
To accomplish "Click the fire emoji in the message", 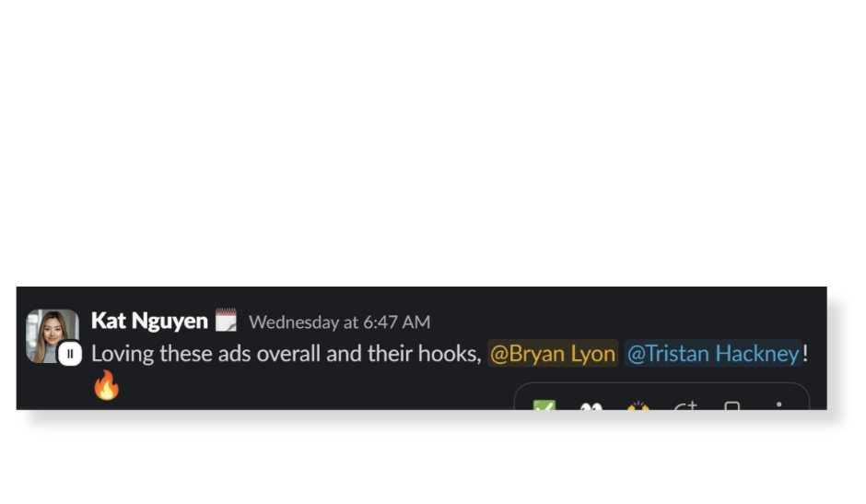I will (x=106, y=384).
